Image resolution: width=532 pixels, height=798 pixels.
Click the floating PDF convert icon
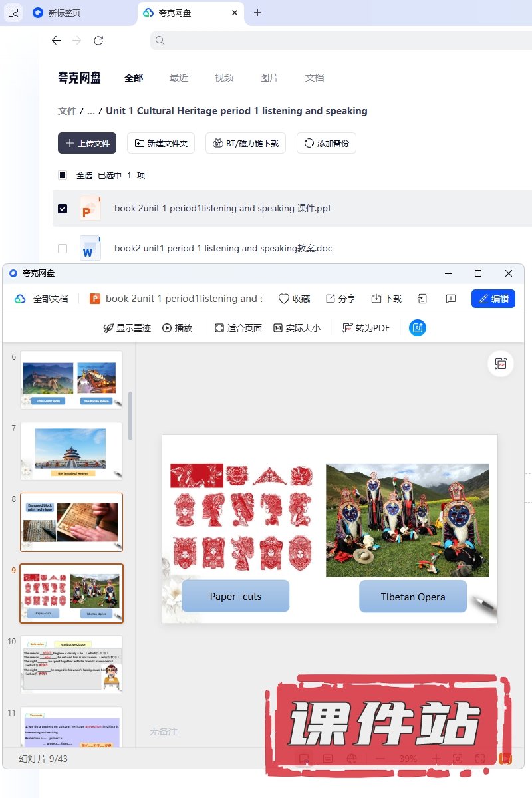click(501, 364)
